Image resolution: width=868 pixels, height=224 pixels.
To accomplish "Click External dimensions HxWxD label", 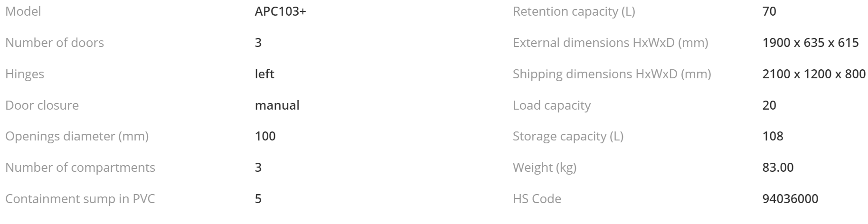I will tap(610, 43).
